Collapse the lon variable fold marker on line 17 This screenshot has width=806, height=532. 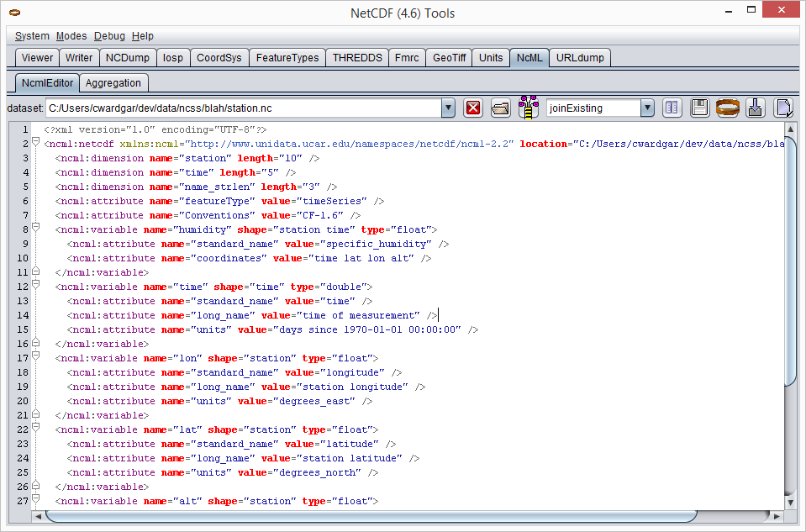(x=35, y=357)
